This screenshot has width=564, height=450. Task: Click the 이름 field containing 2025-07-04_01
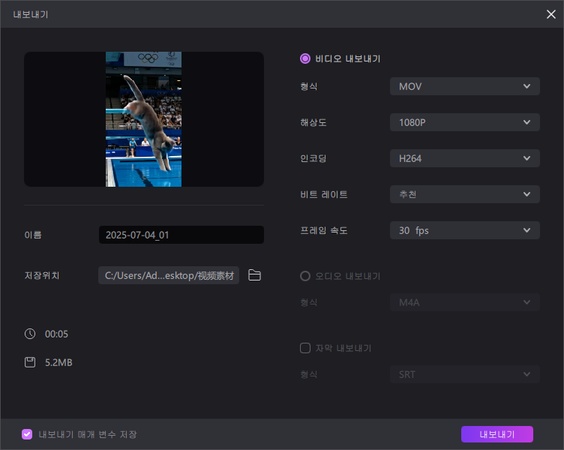(x=181, y=235)
